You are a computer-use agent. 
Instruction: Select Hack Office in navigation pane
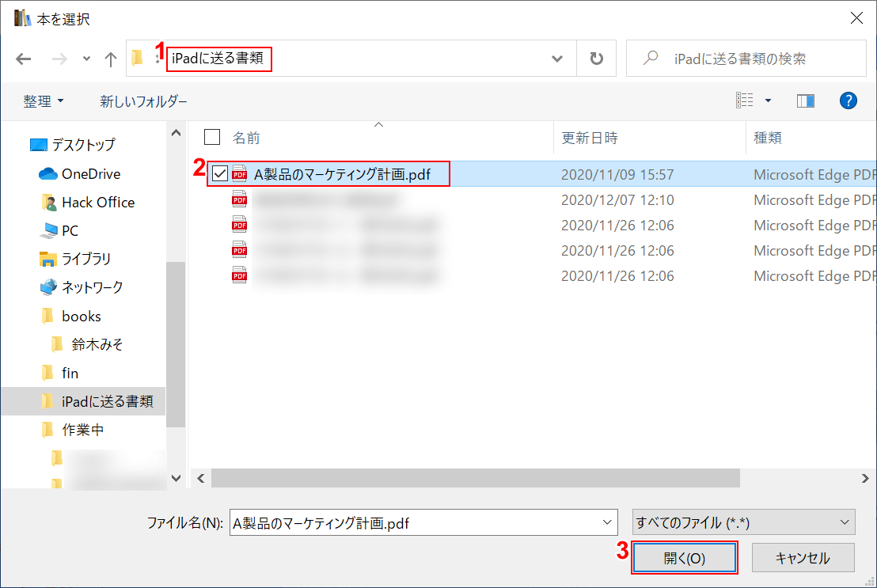98,203
